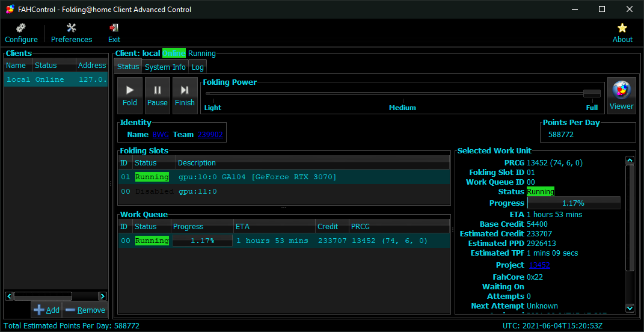Click the Base Credit value 54400
644x332 pixels.
537,224
